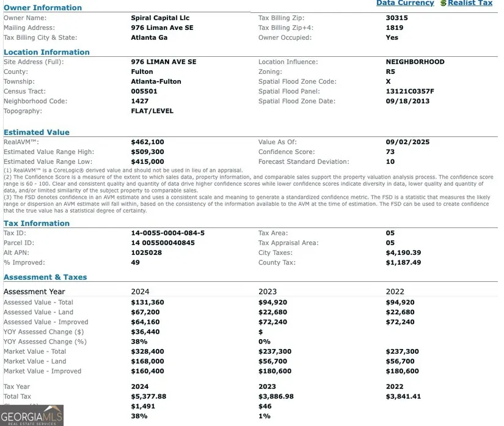Click the 2023 Market Value Total $237,300

[x=275, y=352]
